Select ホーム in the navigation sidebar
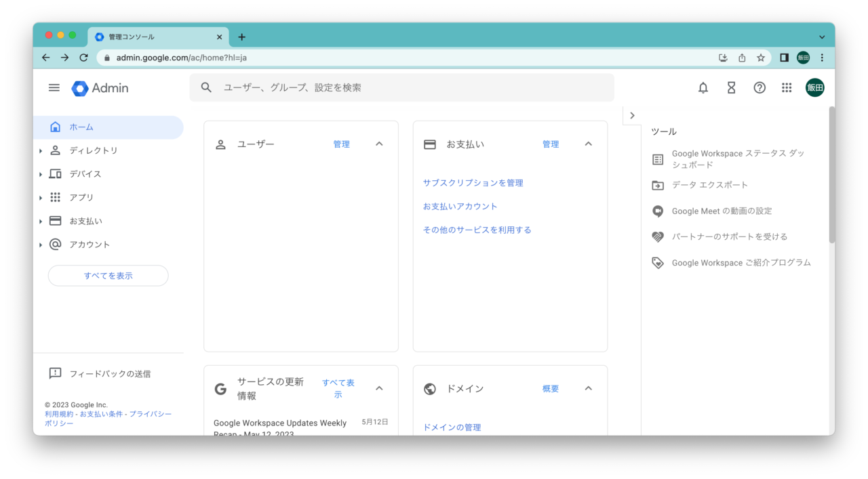Screen dimensions: 868x479 pos(81,127)
